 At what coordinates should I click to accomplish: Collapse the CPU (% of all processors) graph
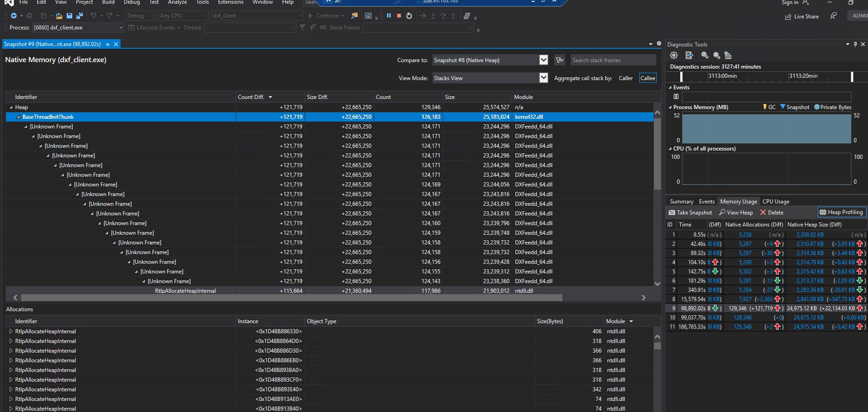(670, 149)
